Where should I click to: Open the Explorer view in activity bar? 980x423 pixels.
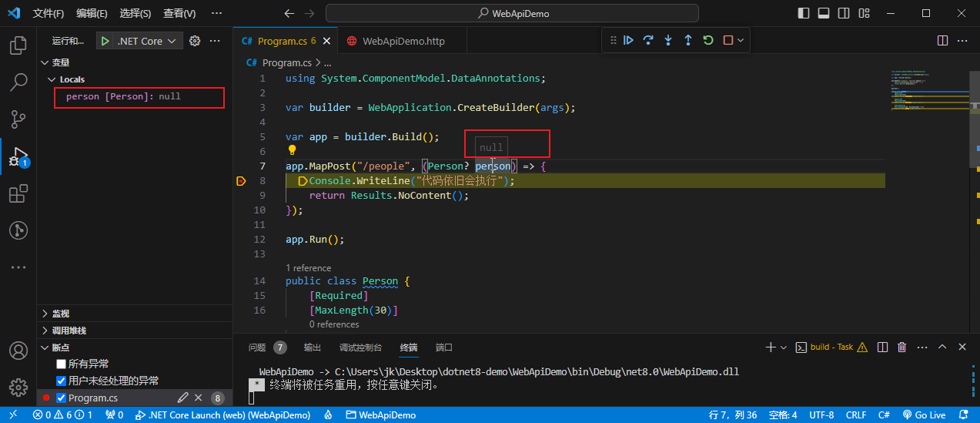click(x=18, y=45)
